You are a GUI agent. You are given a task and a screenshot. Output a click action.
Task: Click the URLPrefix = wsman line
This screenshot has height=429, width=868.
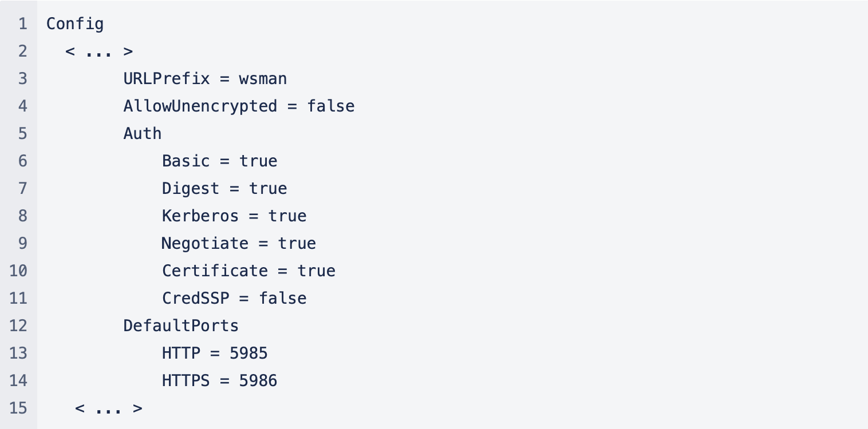coord(205,78)
